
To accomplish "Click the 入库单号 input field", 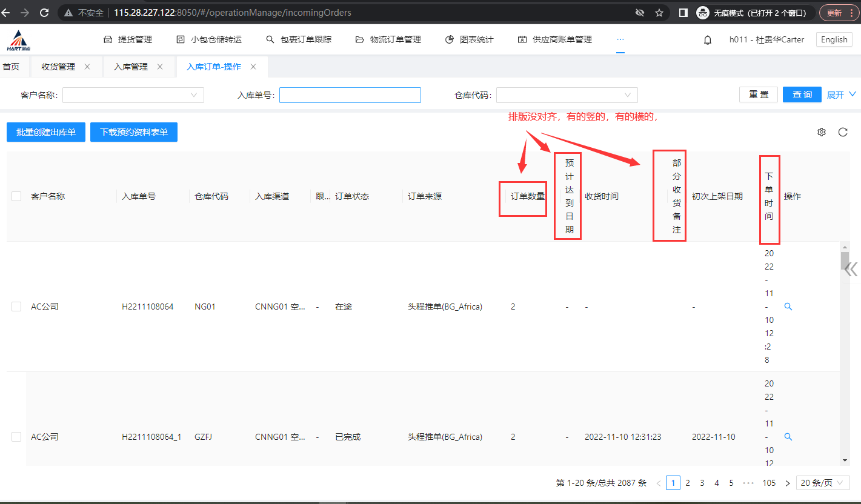I will [350, 95].
